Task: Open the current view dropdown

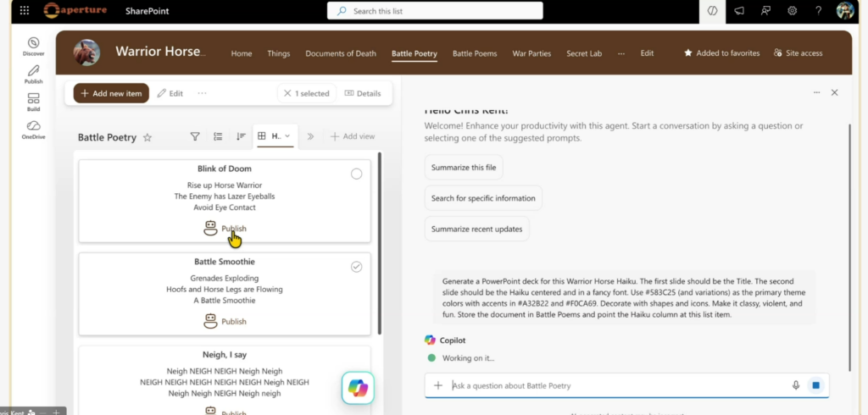Action: (x=275, y=136)
